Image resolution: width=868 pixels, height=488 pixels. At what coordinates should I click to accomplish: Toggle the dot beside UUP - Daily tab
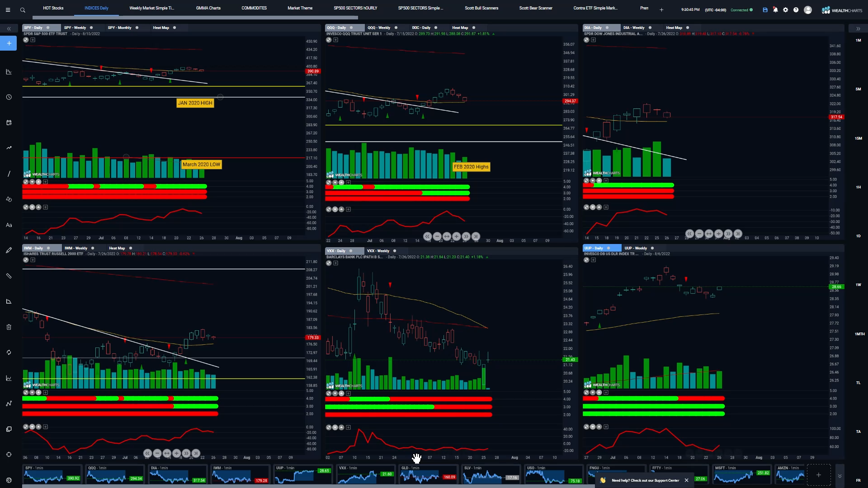(x=609, y=248)
